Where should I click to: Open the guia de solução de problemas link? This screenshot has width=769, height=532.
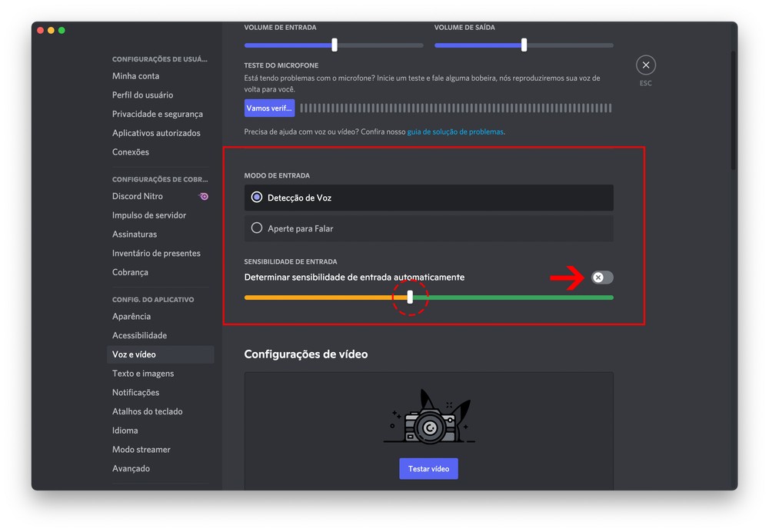455,132
